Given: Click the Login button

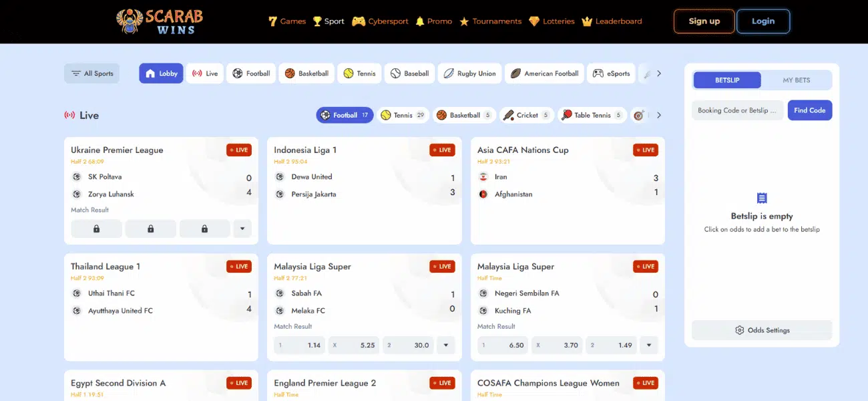Looking at the screenshot, I should tap(763, 21).
